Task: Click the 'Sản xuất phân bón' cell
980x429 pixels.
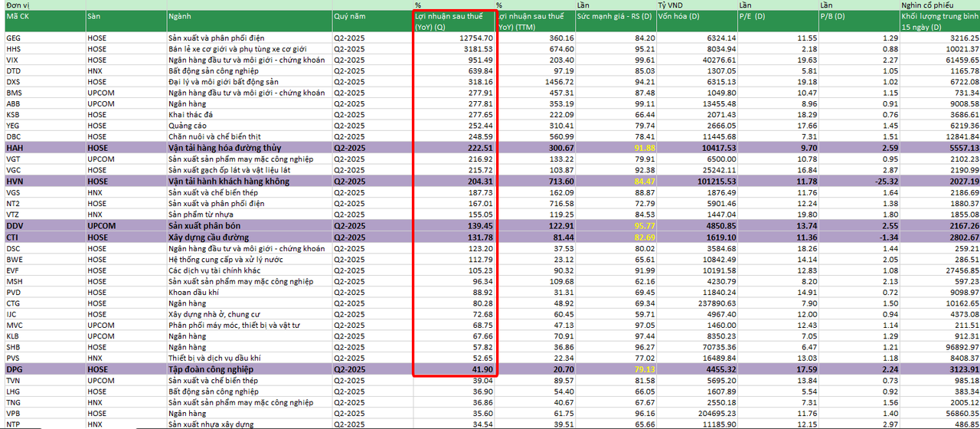Action: (x=203, y=225)
